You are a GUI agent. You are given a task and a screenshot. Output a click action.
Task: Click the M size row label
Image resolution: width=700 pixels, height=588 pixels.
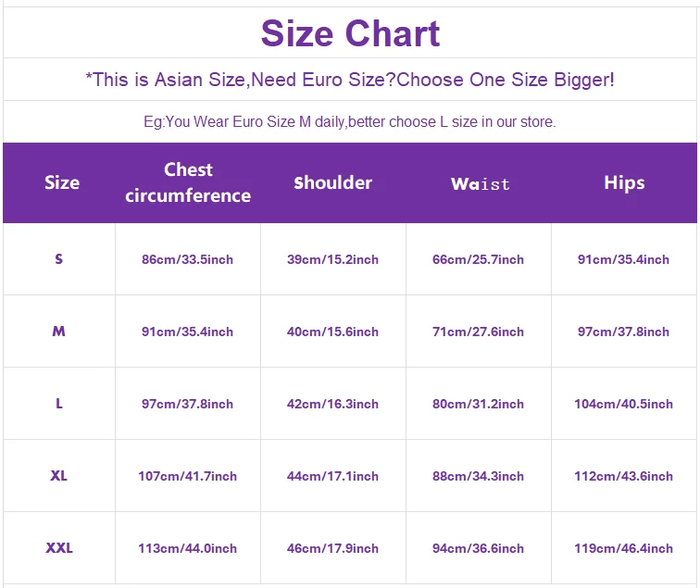[59, 332]
